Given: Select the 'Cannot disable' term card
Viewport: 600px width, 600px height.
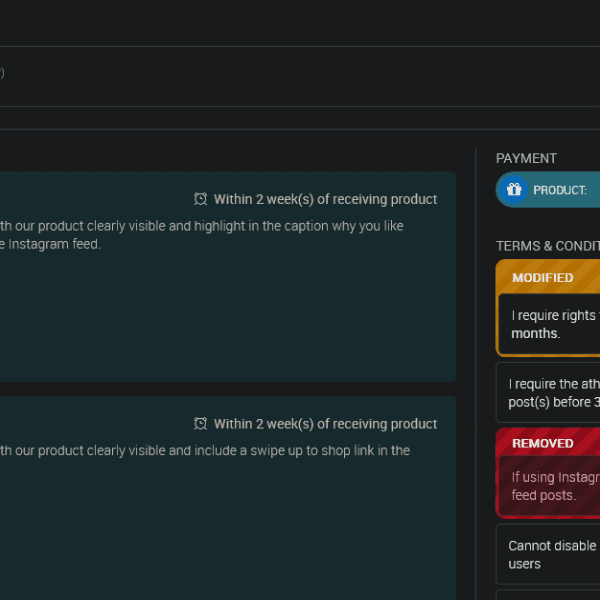Looking at the screenshot, I should [552, 554].
